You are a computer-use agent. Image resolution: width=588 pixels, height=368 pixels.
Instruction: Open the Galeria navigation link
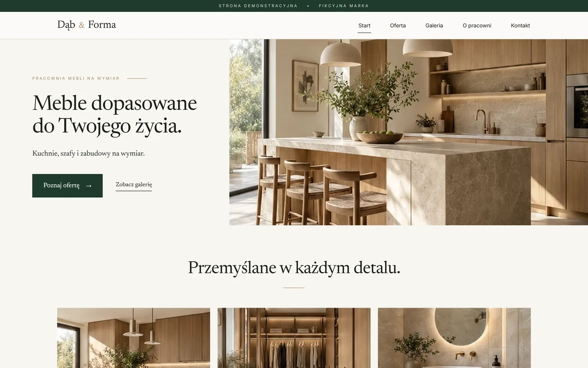(x=434, y=25)
